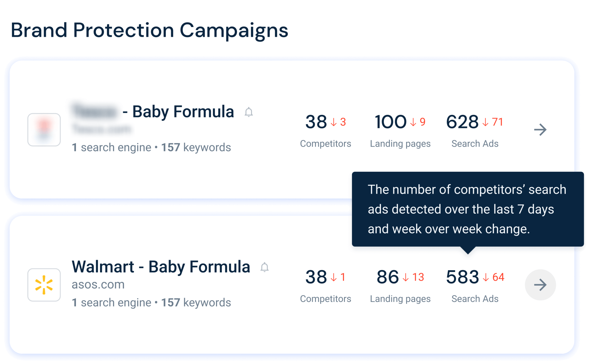Toggle the bell icon next to Walmart - Baby Formula
This screenshot has width=589, height=364.
[265, 267]
